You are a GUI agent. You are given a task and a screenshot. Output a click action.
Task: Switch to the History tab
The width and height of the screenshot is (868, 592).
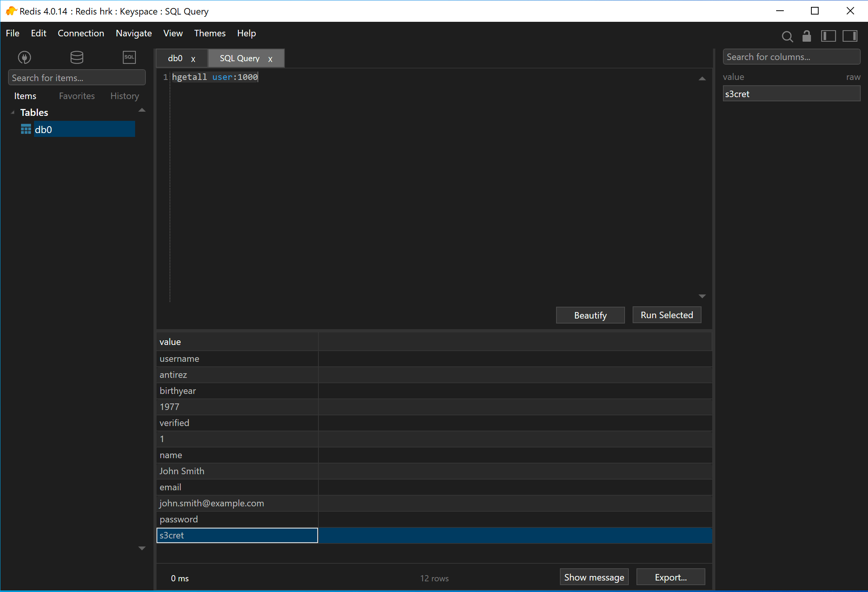[124, 96]
